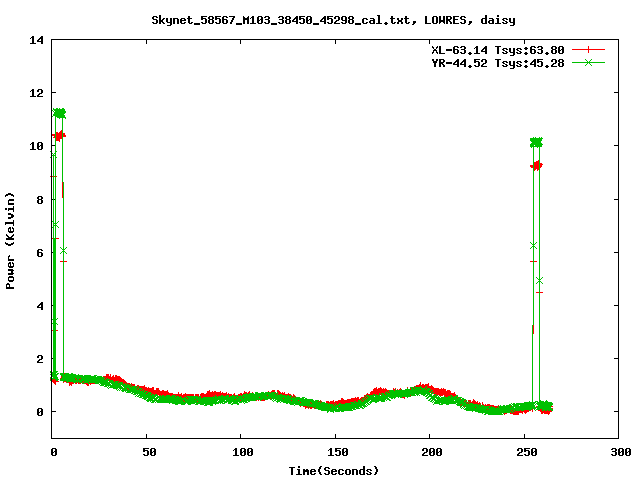Click the red XL legend line sample

point(588,50)
